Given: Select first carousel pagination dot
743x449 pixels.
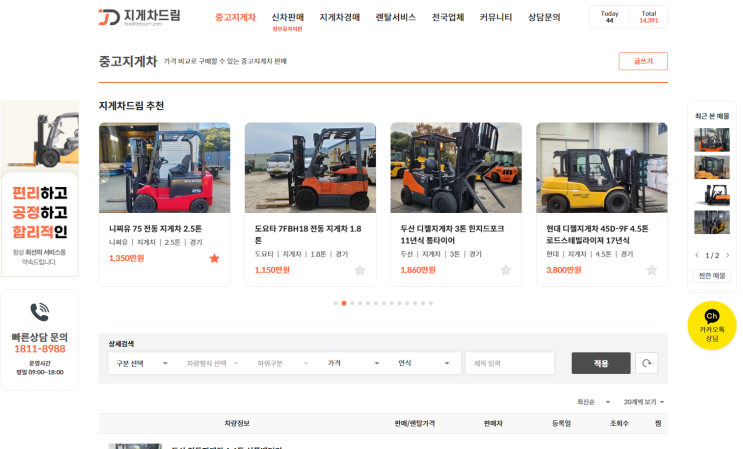Looking at the screenshot, I should coord(335,303).
